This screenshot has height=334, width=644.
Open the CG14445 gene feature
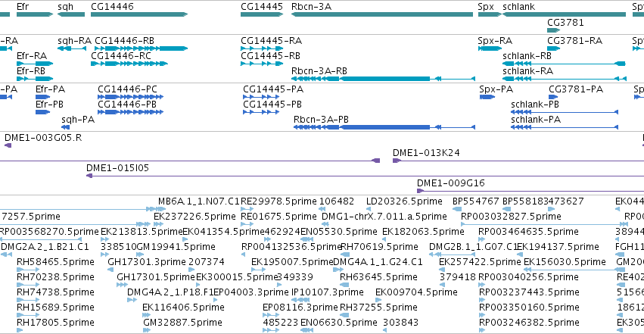pyautogui.click(x=262, y=14)
